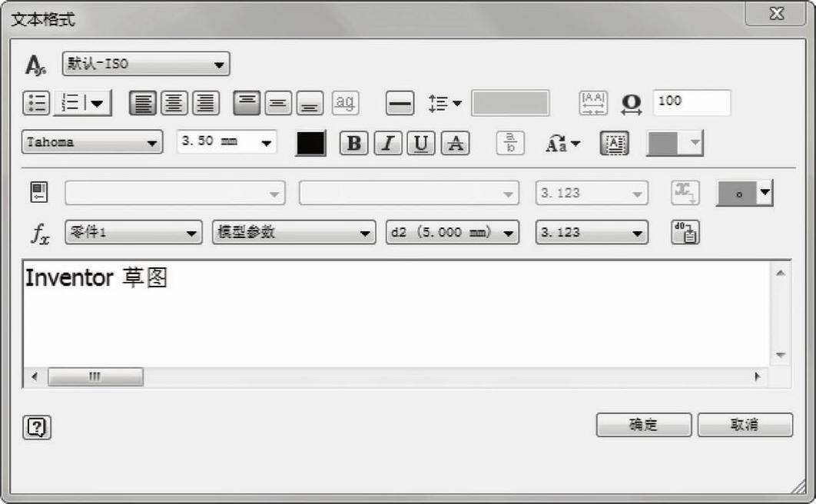Click the stretch percentage field showing 100
816x504 pixels.
tap(692, 102)
